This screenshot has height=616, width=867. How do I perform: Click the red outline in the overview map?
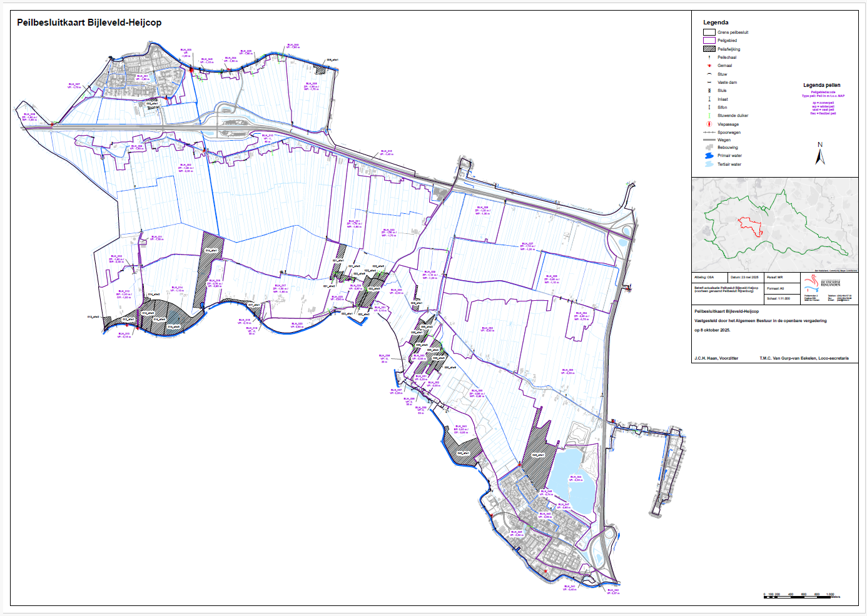click(x=751, y=226)
